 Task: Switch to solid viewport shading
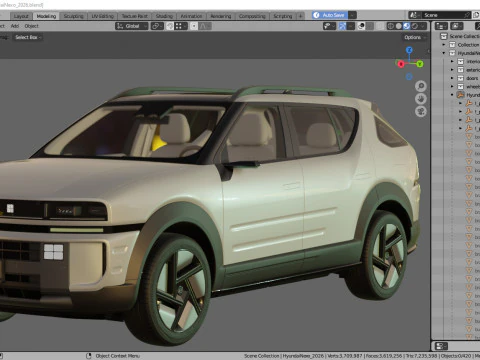(x=398, y=26)
